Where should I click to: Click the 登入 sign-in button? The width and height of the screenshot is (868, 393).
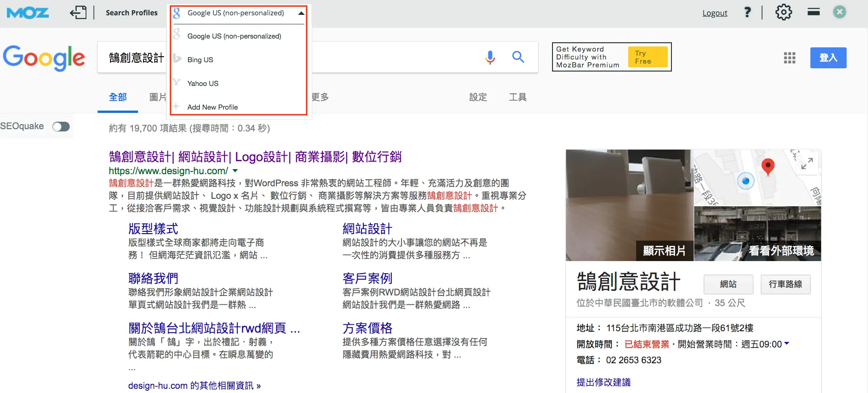tap(828, 58)
